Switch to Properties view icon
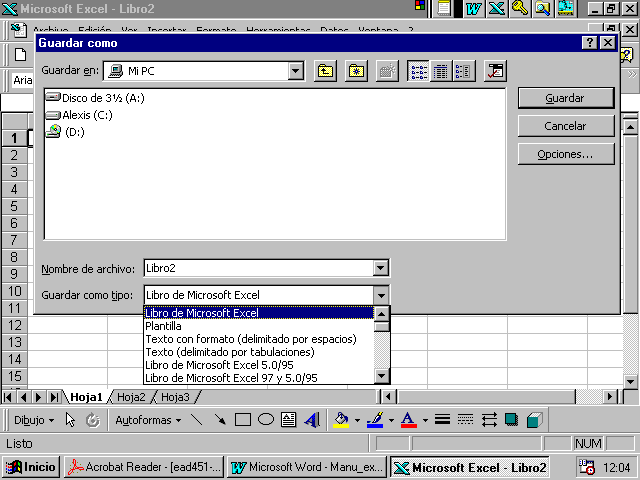 [x=464, y=71]
